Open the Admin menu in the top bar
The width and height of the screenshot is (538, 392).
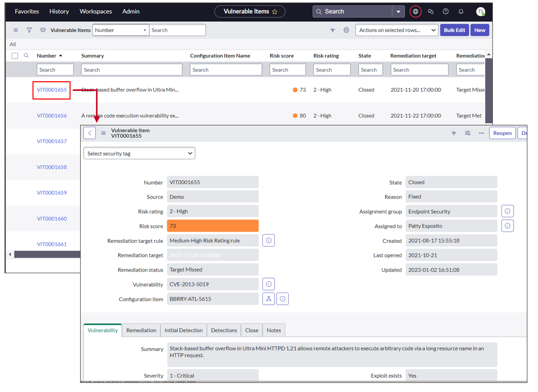coord(130,11)
